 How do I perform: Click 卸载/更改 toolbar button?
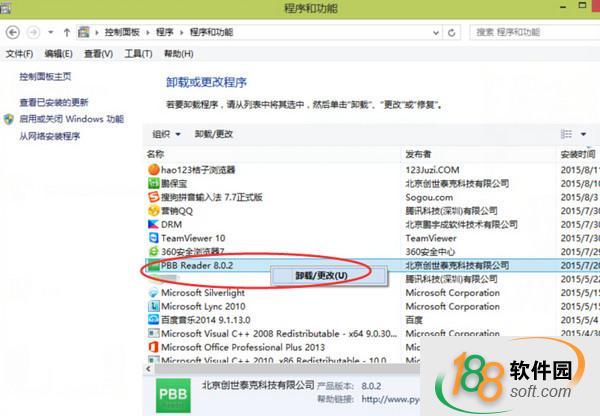(x=214, y=134)
